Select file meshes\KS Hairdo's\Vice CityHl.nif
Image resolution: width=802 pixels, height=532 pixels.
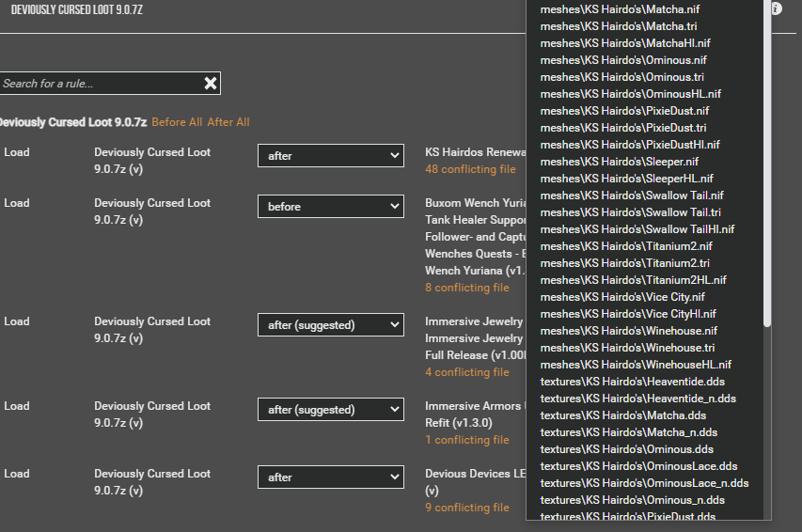click(x=628, y=313)
